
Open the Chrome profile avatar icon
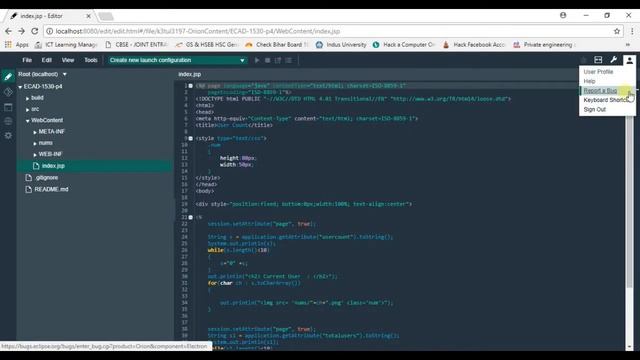[x=563, y=15]
